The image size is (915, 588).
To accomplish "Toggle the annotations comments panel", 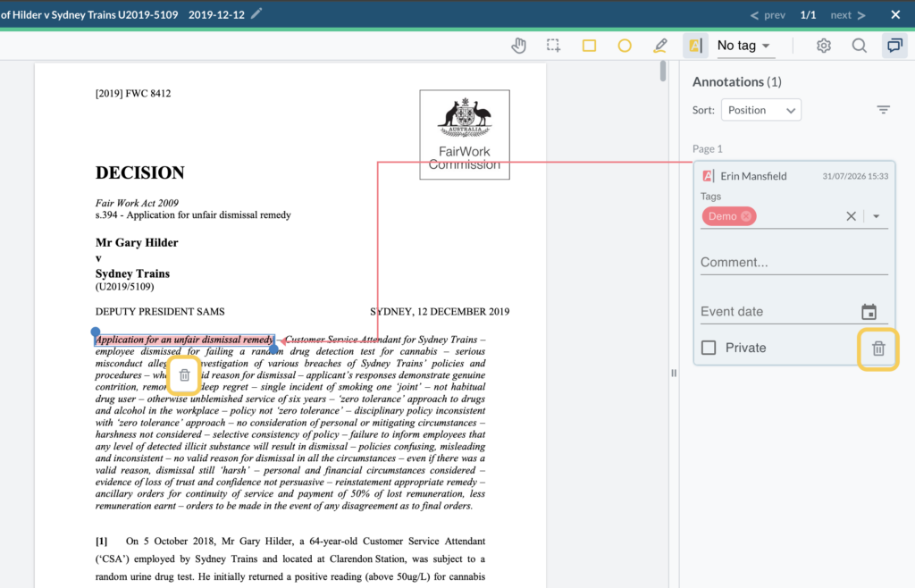I will (894, 46).
